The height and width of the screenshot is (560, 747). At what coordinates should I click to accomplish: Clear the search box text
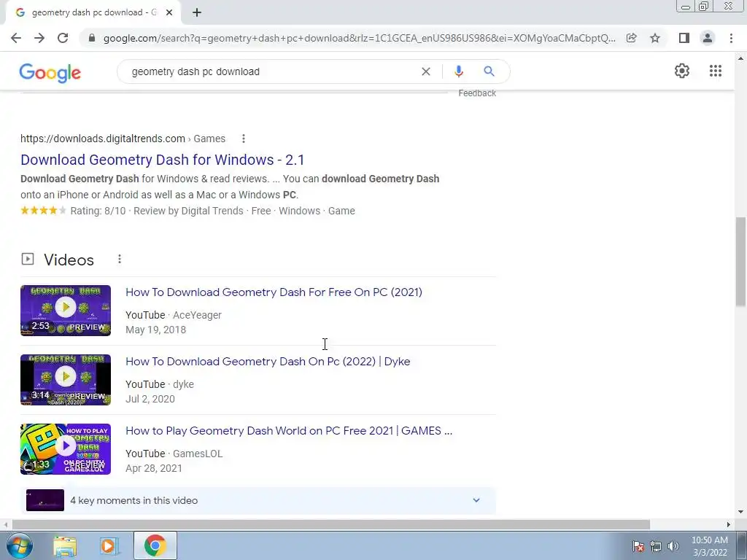tap(426, 71)
